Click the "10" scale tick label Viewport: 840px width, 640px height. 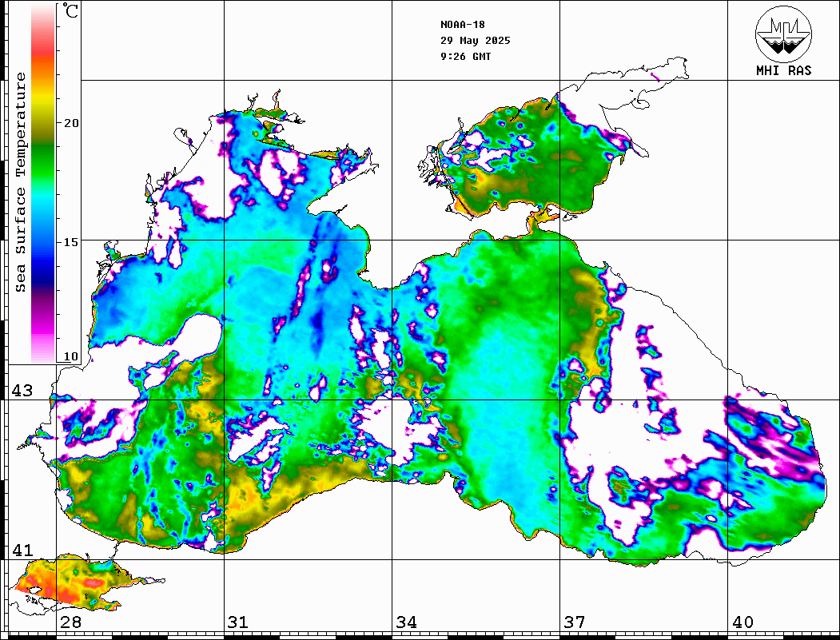(x=70, y=356)
